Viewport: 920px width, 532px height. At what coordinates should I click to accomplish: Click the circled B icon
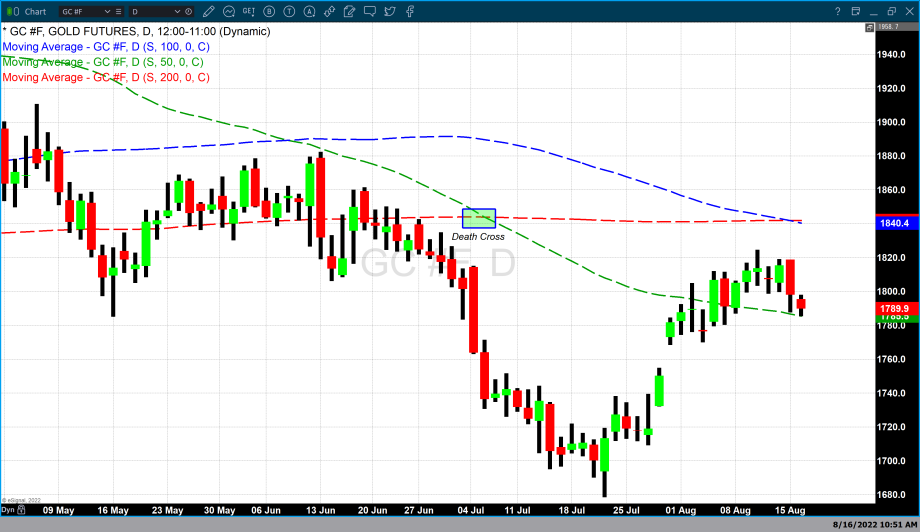tap(269, 11)
